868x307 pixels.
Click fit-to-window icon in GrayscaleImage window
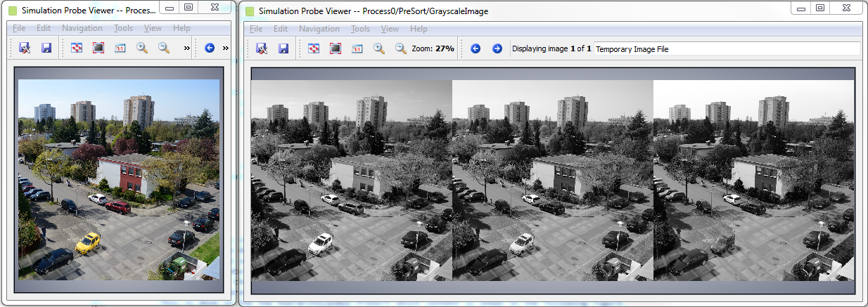(336, 48)
